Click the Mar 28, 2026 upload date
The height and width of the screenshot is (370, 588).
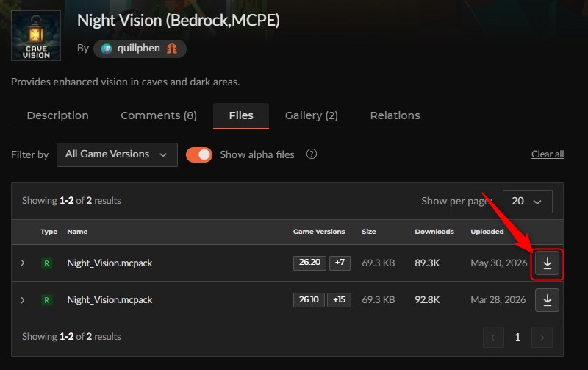498,300
